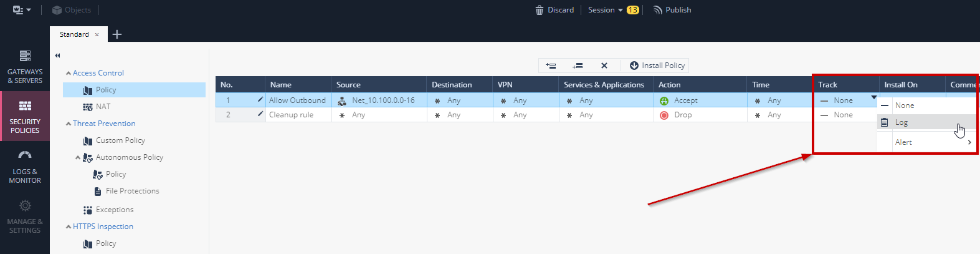Viewport: 980px width, 254px height.
Task: Go to Gateways & Servers view
Action: click(x=25, y=67)
